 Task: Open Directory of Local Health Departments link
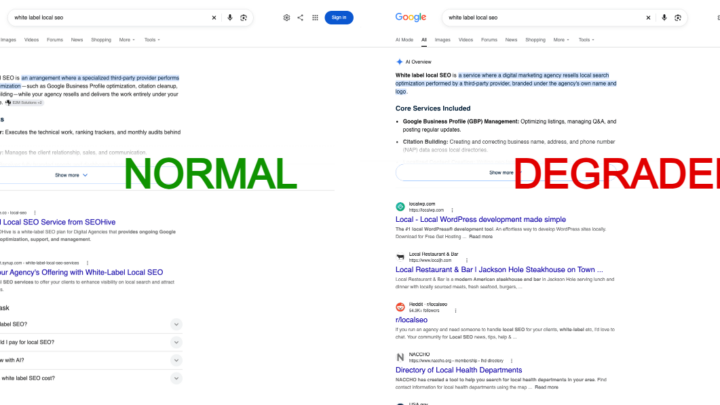coord(459,370)
